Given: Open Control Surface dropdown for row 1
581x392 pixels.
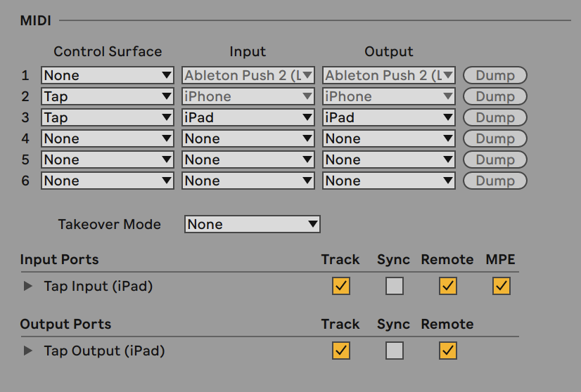Looking at the screenshot, I should 108,75.
